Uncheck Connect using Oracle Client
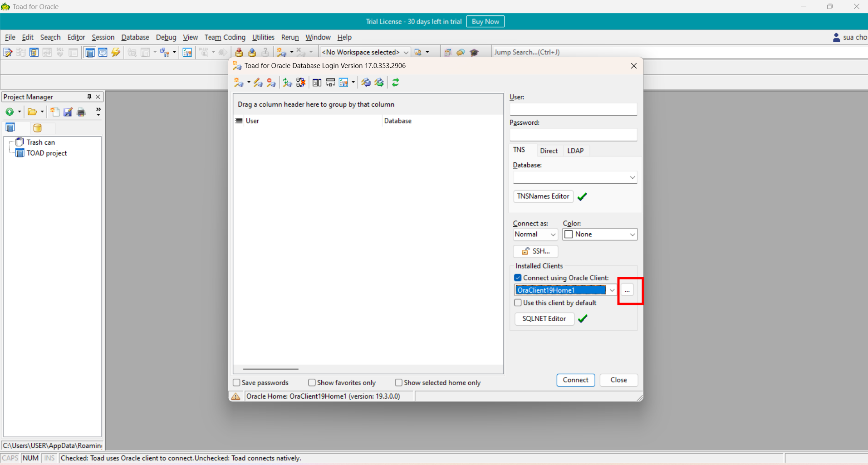Image resolution: width=868 pixels, height=465 pixels. (518, 278)
